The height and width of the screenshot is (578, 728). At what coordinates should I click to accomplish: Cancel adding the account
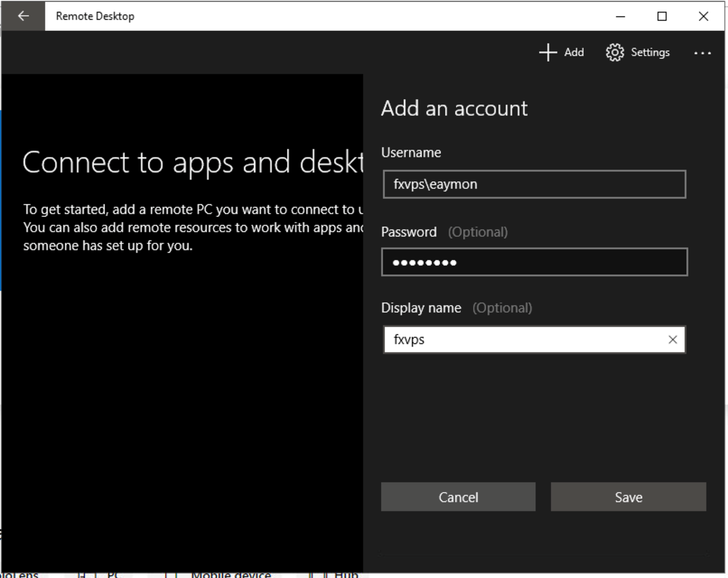[458, 497]
